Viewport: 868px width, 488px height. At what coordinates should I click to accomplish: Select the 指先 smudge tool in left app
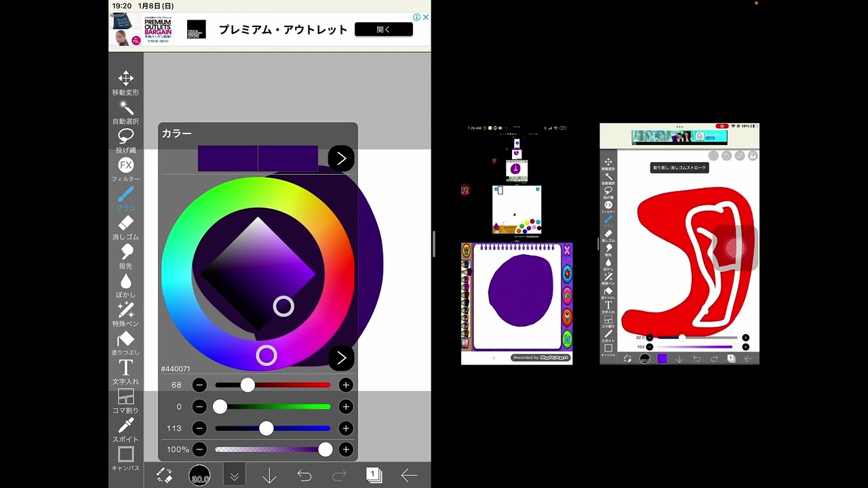[x=125, y=256]
